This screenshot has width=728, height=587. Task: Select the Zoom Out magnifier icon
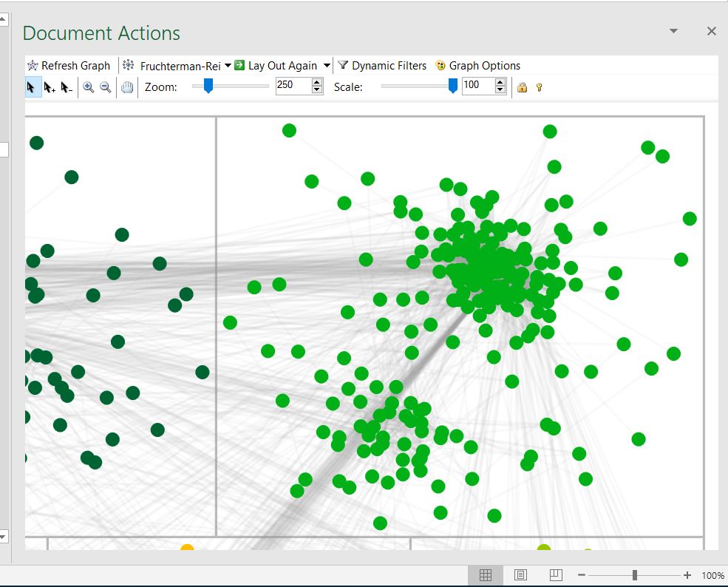(x=105, y=86)
